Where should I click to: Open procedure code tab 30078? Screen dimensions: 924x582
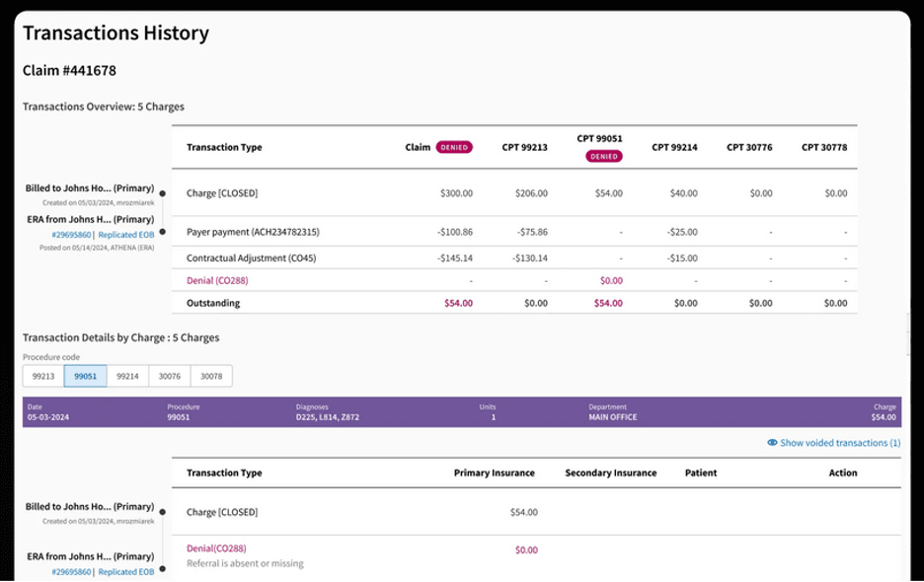211,376
